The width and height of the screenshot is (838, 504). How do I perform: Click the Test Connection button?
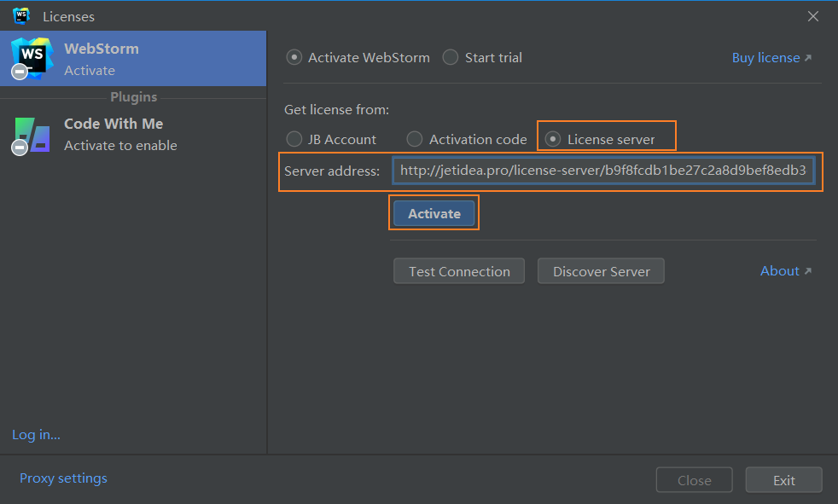459,271
